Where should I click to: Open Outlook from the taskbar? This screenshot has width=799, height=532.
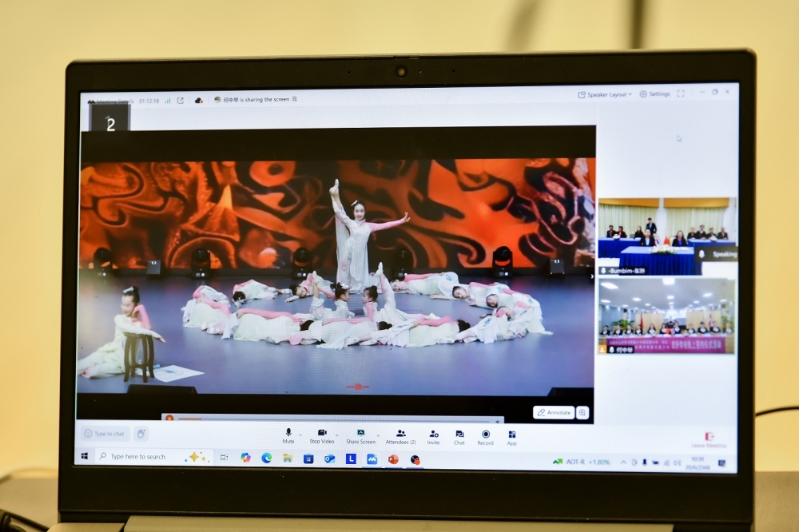point(330,459)
